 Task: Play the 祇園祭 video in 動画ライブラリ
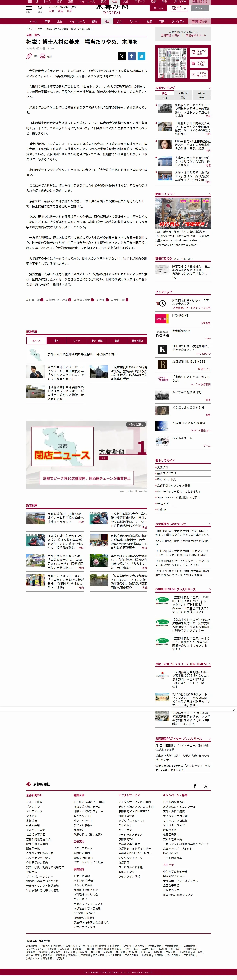coord(183,213)
